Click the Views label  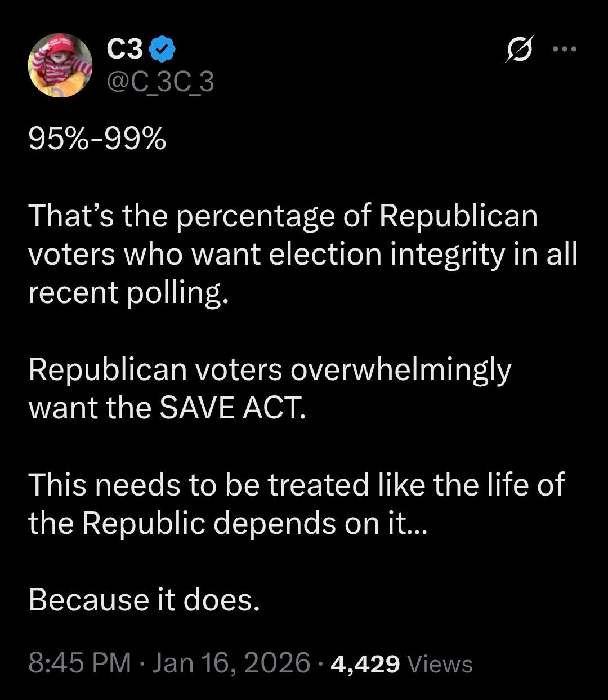pos(440,664)
